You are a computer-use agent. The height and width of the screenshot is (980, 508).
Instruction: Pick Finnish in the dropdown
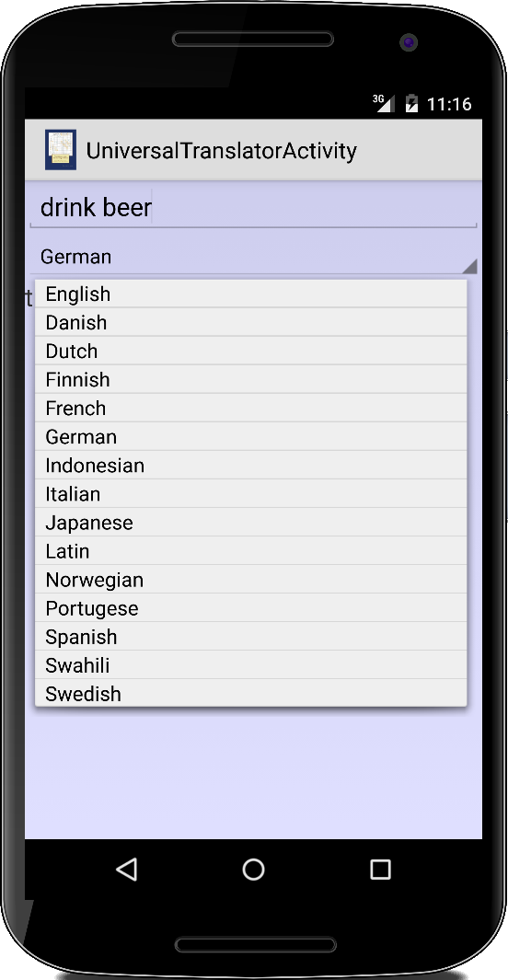[x=250, y=379]
